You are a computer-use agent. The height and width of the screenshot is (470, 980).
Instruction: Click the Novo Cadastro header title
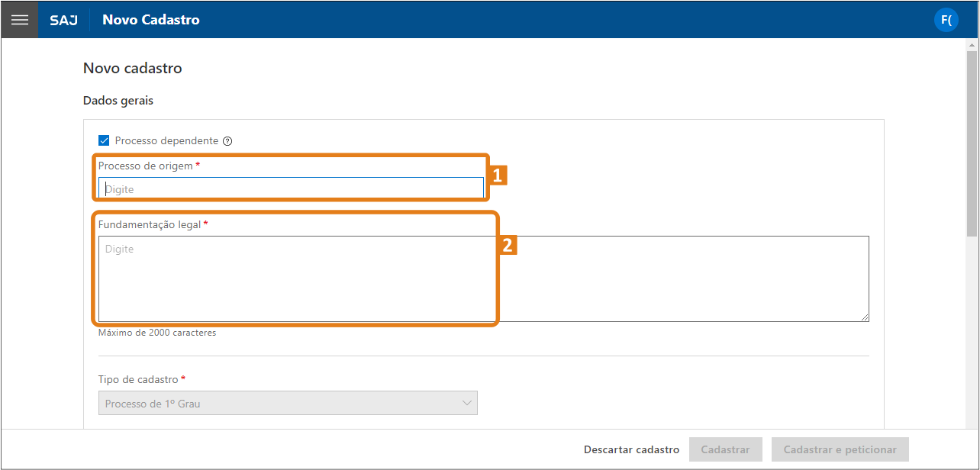click(151, 20)
